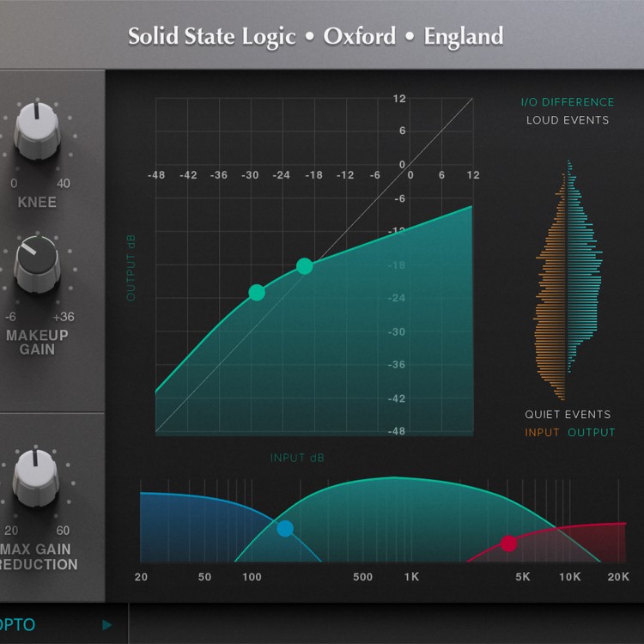Click the KNEE label text
Screen dimensions: 644x644
37,202
